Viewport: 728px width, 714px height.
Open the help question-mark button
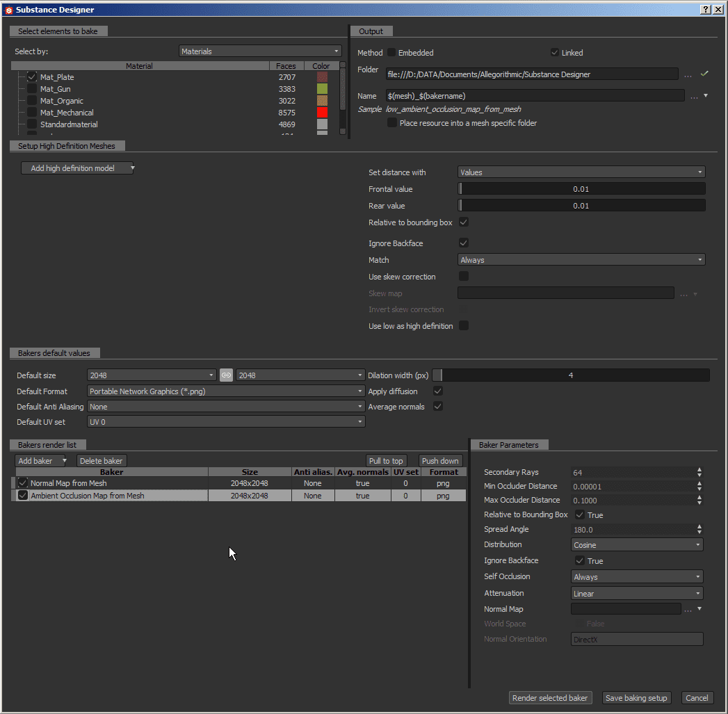pyautogui.click(x=705, y=10)
